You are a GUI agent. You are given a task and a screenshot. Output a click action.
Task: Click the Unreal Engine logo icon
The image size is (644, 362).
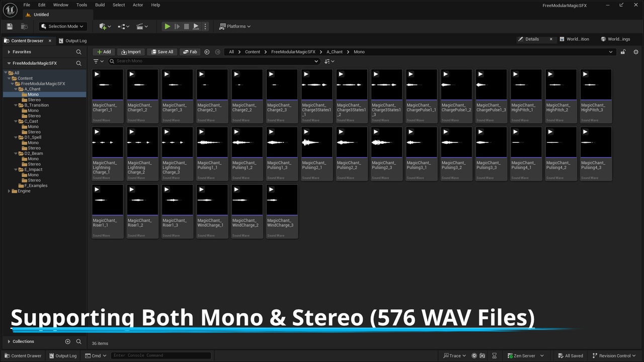tap(10, 10)
